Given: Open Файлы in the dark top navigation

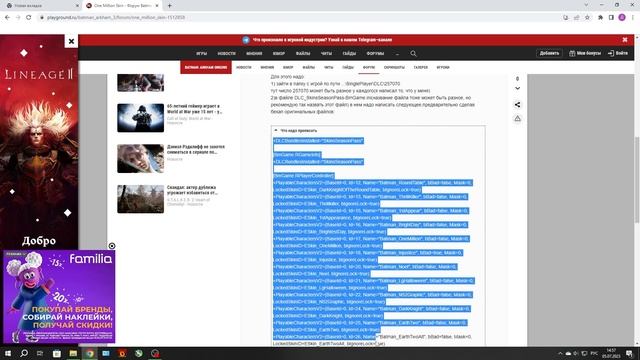Looking at the screenshot, I should pos(303,53).
